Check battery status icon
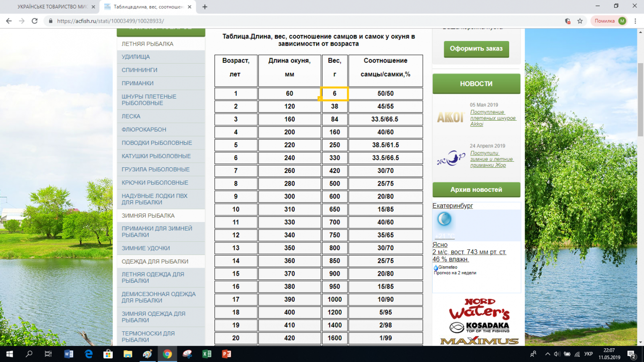 click(x=567, y=354)
